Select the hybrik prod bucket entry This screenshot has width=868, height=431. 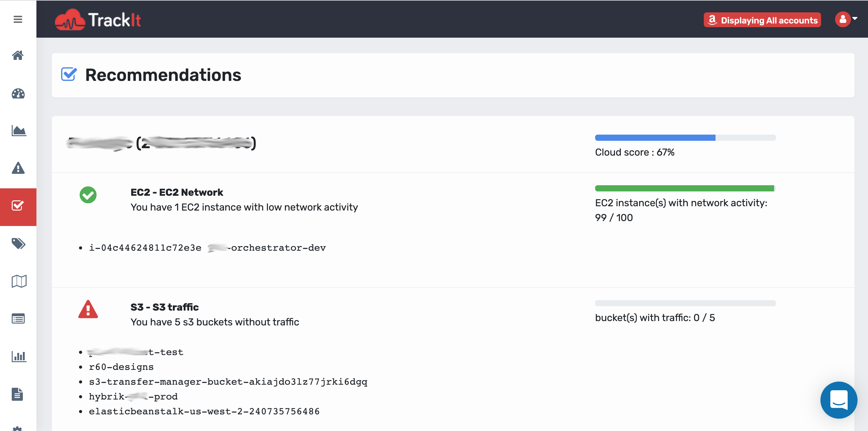click(x=133, y=396)
